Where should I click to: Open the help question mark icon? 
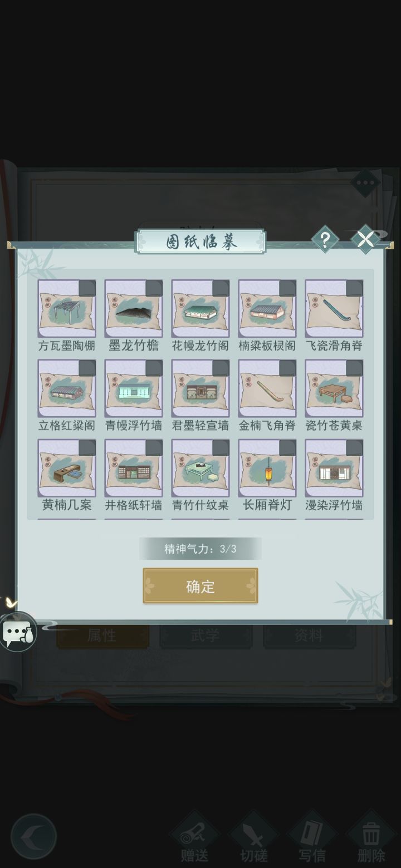325,240
